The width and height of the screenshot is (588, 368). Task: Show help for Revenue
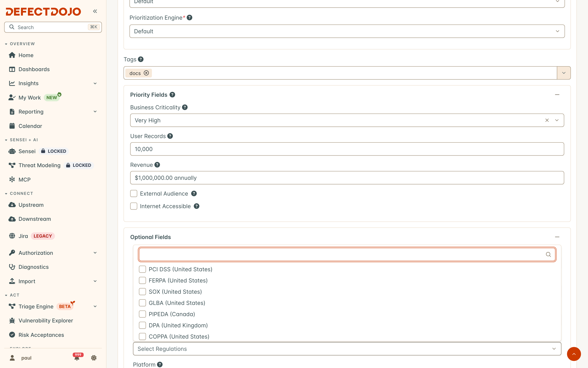(x=157, y=165)
